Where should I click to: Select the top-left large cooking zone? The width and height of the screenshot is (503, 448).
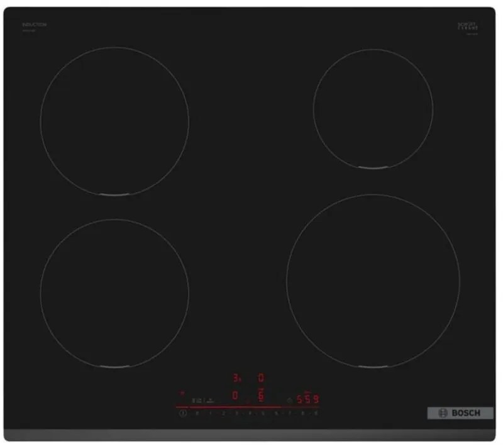[114, 121]
